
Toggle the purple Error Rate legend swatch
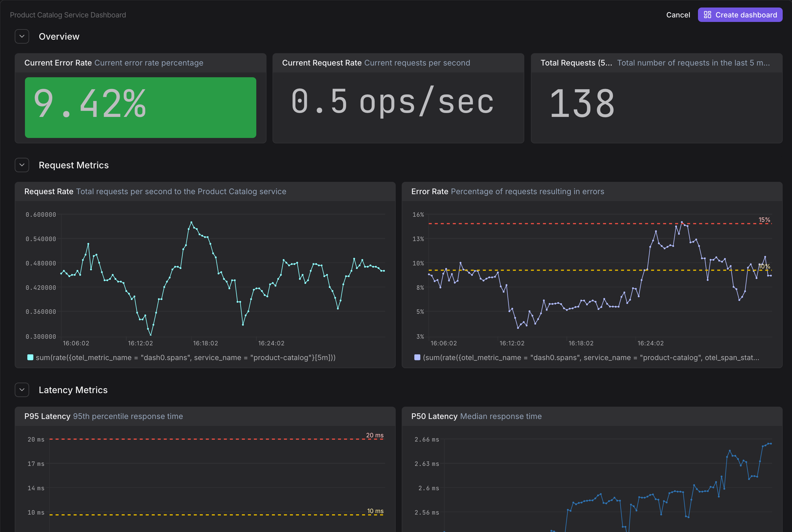417,357
